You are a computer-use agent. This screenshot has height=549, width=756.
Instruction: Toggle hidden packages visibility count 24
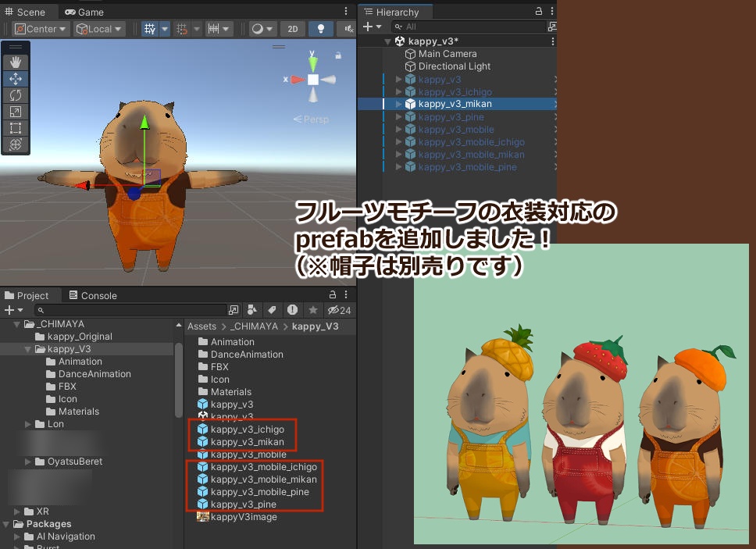(x=340, y=310)
